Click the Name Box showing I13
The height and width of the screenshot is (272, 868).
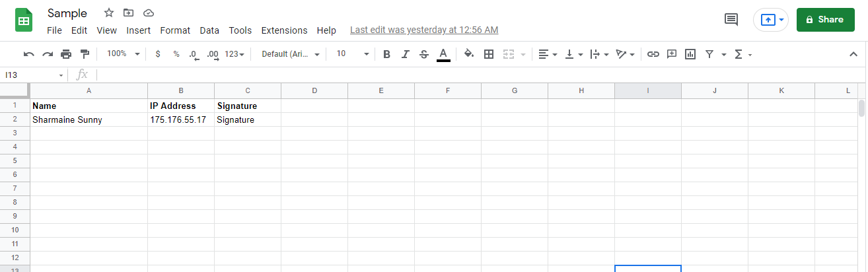point(33,75)
